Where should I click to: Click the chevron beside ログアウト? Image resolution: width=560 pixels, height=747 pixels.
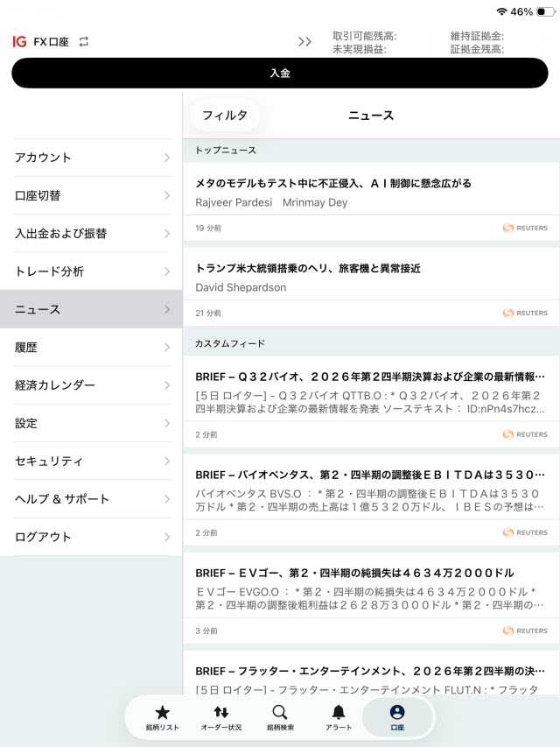click(x=166, y=537)
